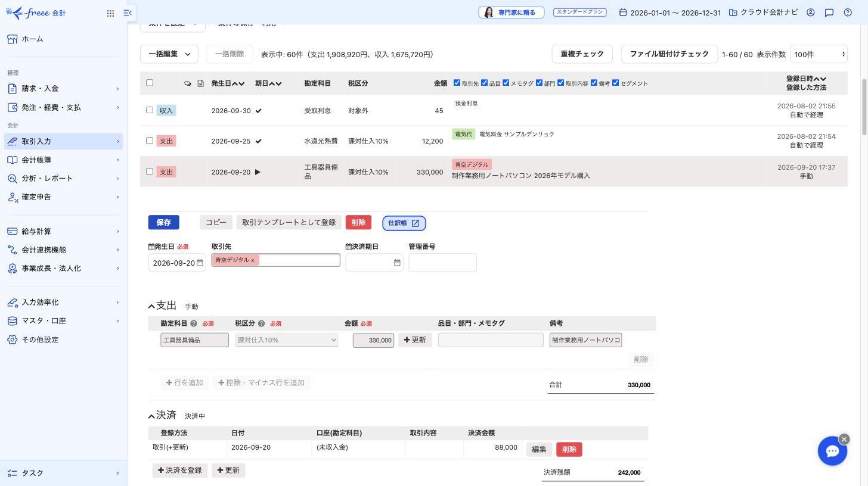This screenshot has height=486, width=868.
Task: Click 編集 on the 88,000 settlement row
Action: click(539, 450)
